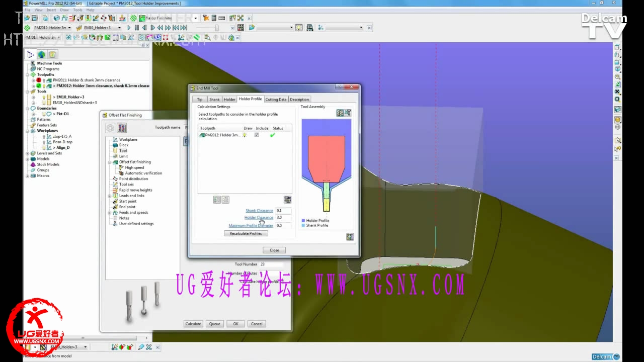Toggle lightbulb of EM10_Holder+3 tool
The image size is (644, 362).
click(x=44, y=97)
